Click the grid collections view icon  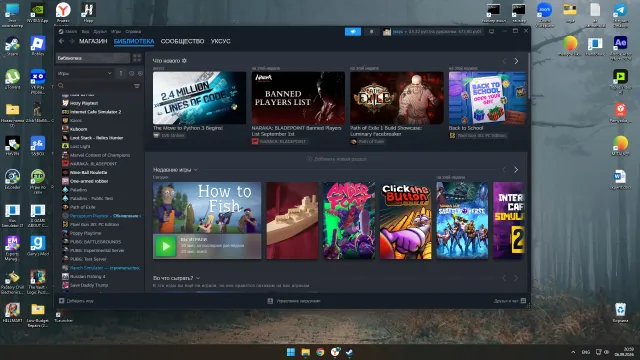pos(137,58)
